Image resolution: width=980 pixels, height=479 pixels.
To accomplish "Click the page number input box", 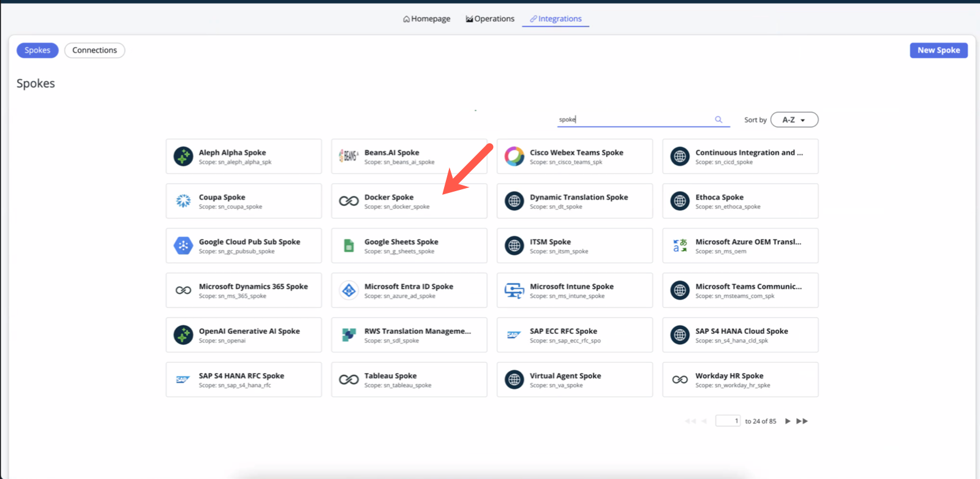I will (728, 421).
